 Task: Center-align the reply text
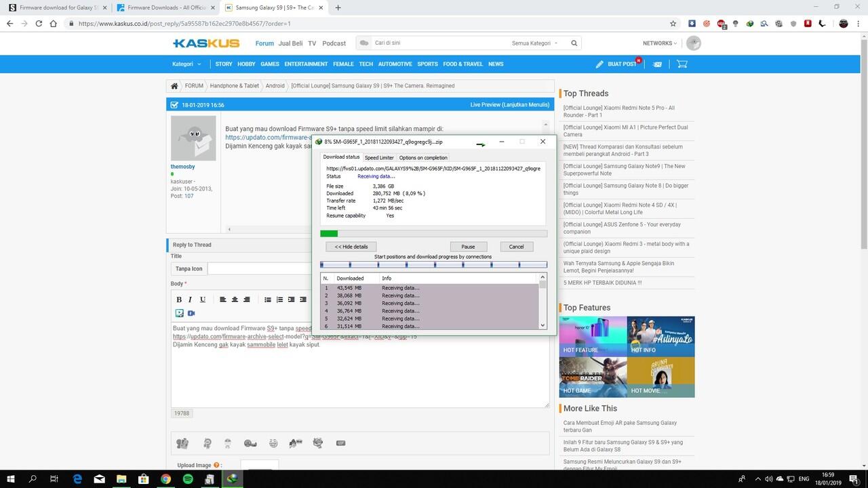point(235,299)
